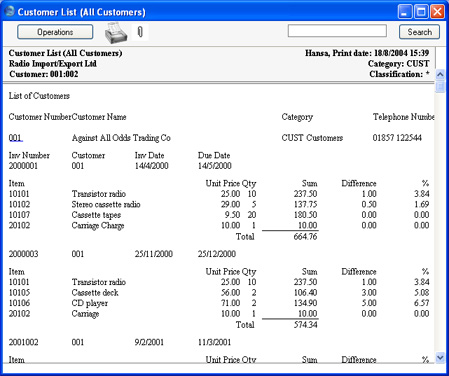Click the Carriage Charge item name
Screen dimensions: 449x376
pos(98,226)
